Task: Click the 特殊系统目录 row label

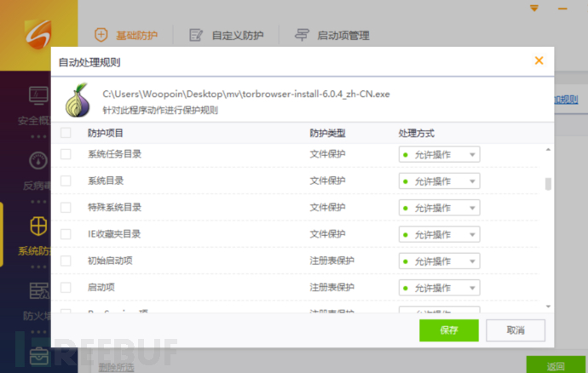Action: coord(114,207)
